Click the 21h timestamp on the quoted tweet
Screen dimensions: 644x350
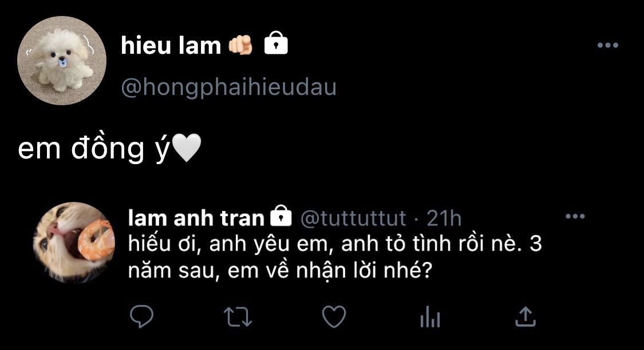click(444, 218)
